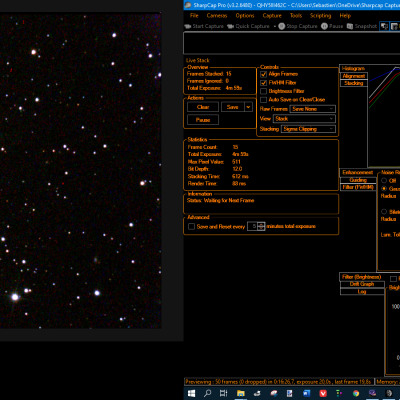Uncheck the FWHM Filter checkbox

click(x=264, y=83)
